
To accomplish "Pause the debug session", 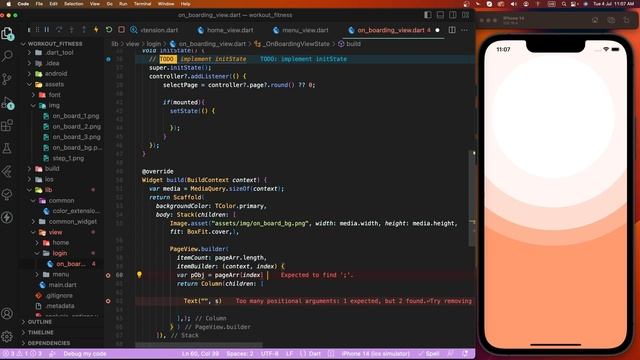I will [x=47, y=30].
